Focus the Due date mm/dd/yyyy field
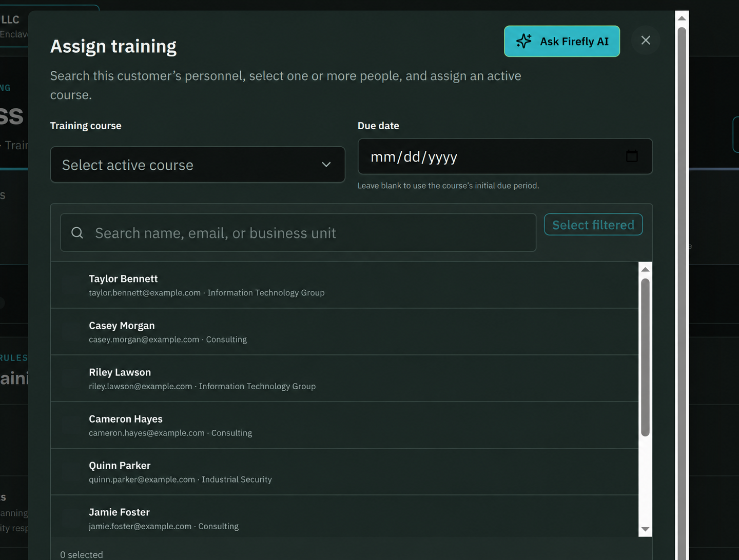The height and width of the screenshot is (560, 739). click(x=505, y=156)
